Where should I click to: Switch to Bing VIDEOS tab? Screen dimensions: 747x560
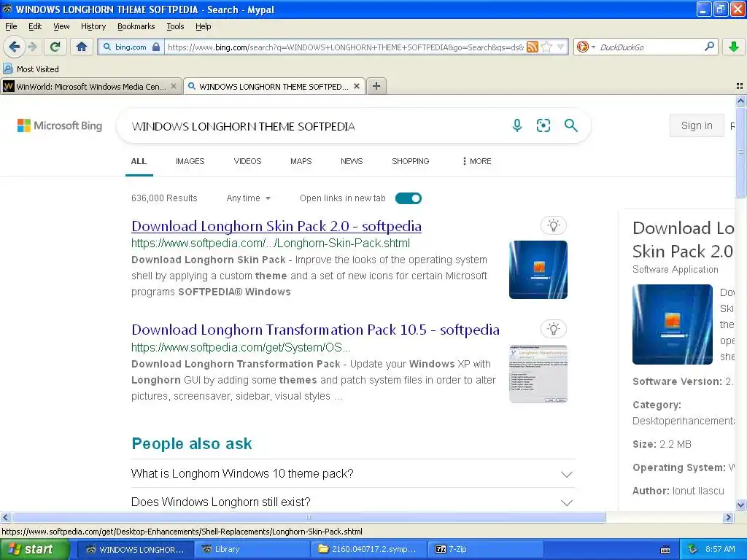(247, 161)
